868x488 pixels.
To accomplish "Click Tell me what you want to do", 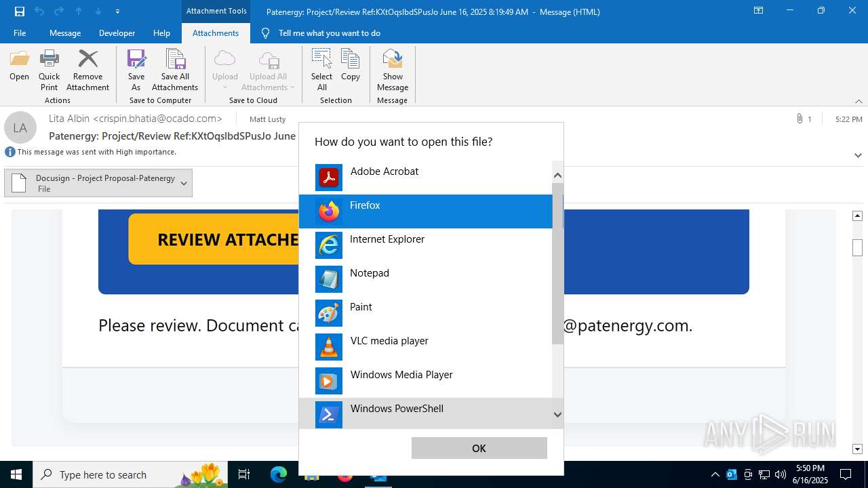I will pos(329,33).
